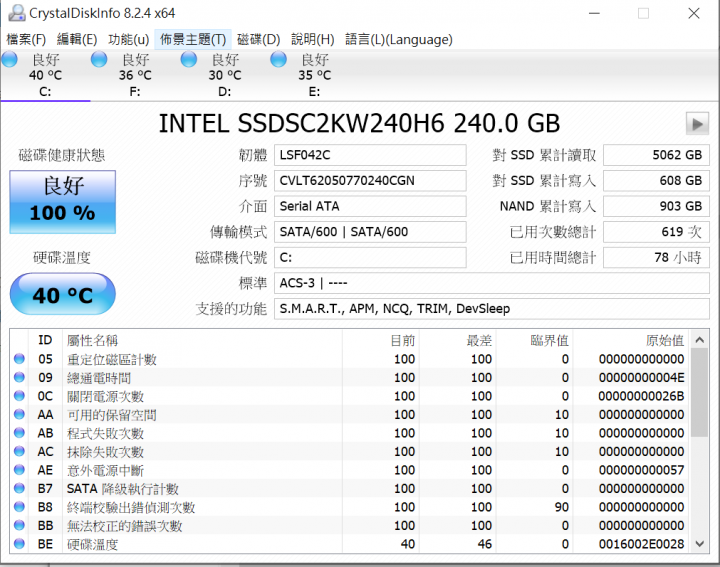Click the 原始值 column header
The height and width of the screenshot is (567, 720).
point(665,340)
